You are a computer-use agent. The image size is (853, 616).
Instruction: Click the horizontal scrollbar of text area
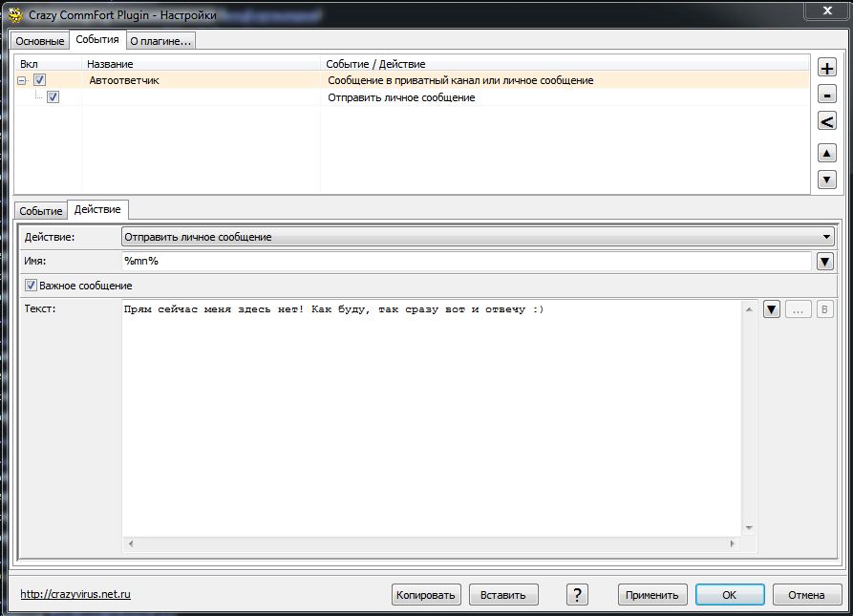[x=432, y=543]
